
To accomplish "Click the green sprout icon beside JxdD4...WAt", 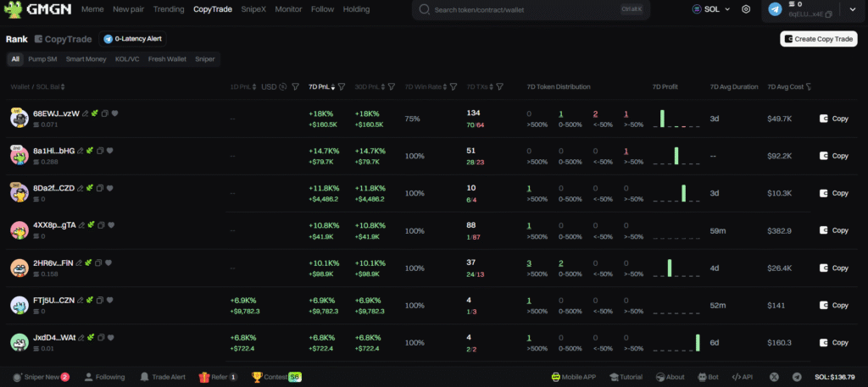I will click(x=91, y=337).
